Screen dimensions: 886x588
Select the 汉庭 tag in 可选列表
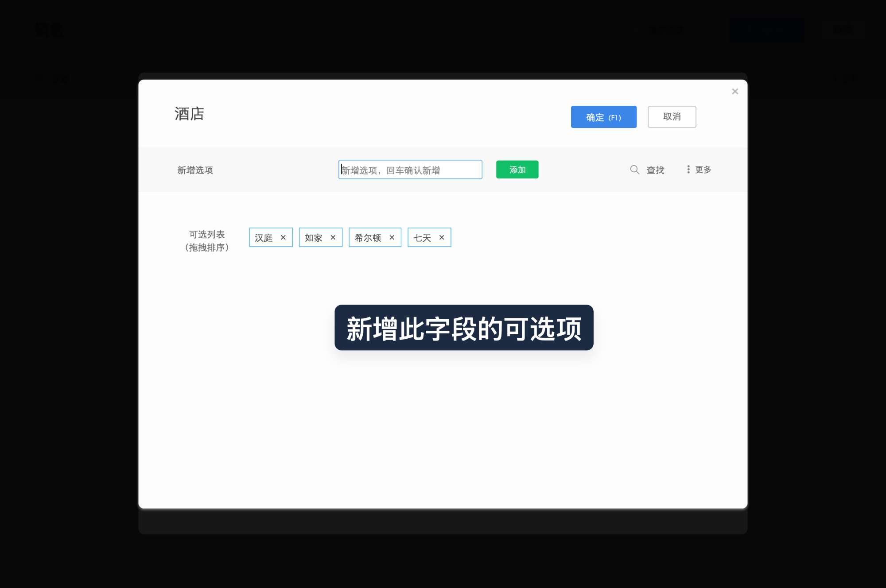[264, 237]
